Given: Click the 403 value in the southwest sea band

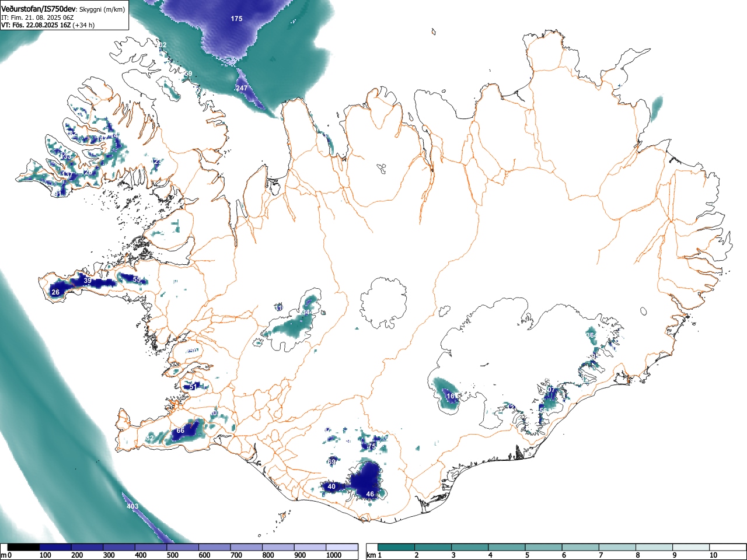Looking at the screenshot, I should pos(132,506).
